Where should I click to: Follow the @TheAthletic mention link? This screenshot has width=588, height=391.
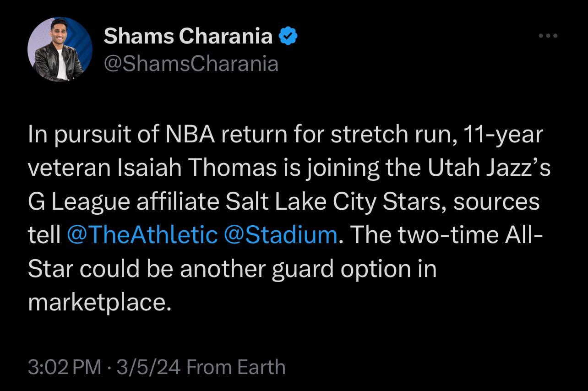[x=142, y=235]
